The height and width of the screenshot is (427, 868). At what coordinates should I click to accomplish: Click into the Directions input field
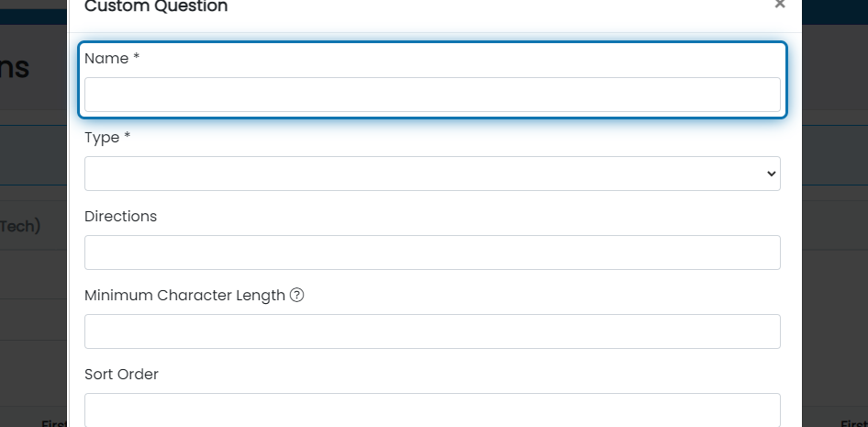[x=432, y=253]
